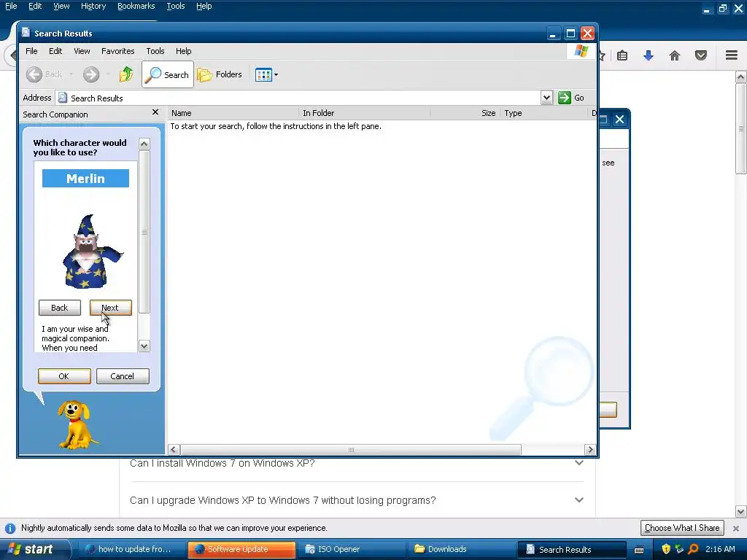
Task: Click the Up folder arrow icon
Action: (126, 74)
